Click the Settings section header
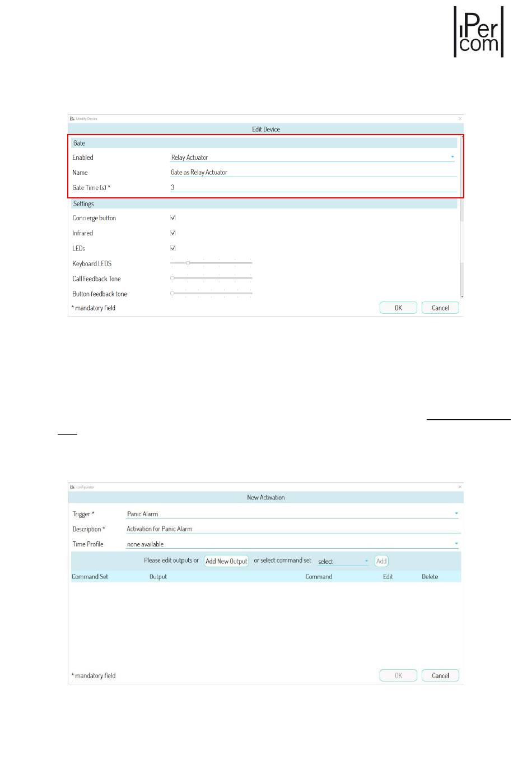Image resolution: width=532 pixels, height=783 pixels. (264, 203)
